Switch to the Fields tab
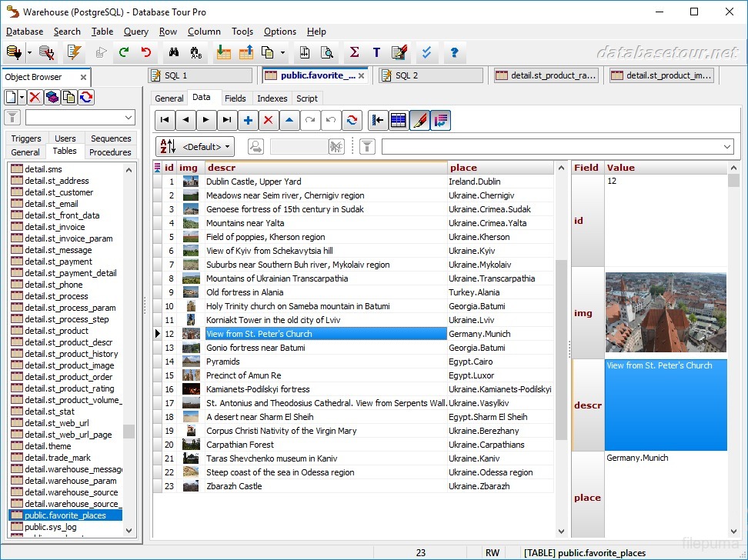 click(236, 98)
